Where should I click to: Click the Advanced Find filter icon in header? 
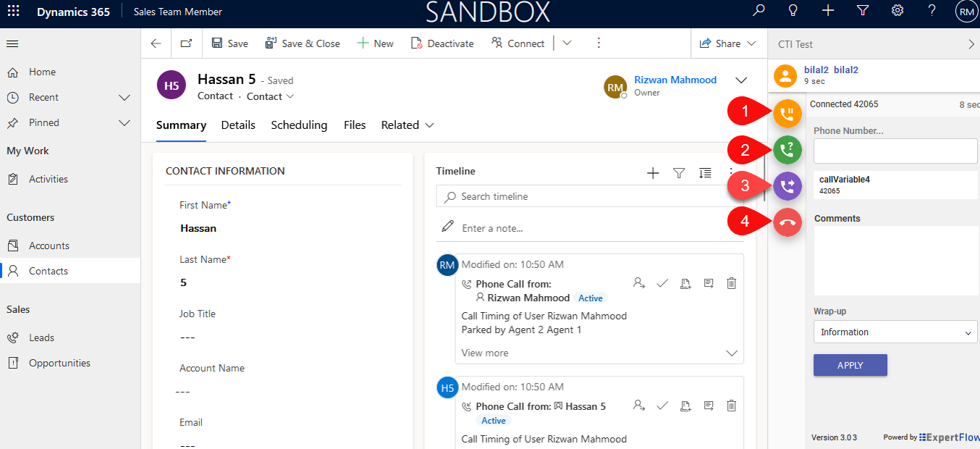(x=863, y=11)
